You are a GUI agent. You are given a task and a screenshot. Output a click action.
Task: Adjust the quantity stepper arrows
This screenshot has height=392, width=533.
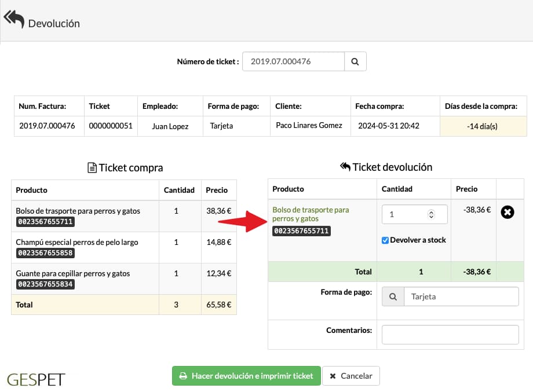[x=431, y=214]
